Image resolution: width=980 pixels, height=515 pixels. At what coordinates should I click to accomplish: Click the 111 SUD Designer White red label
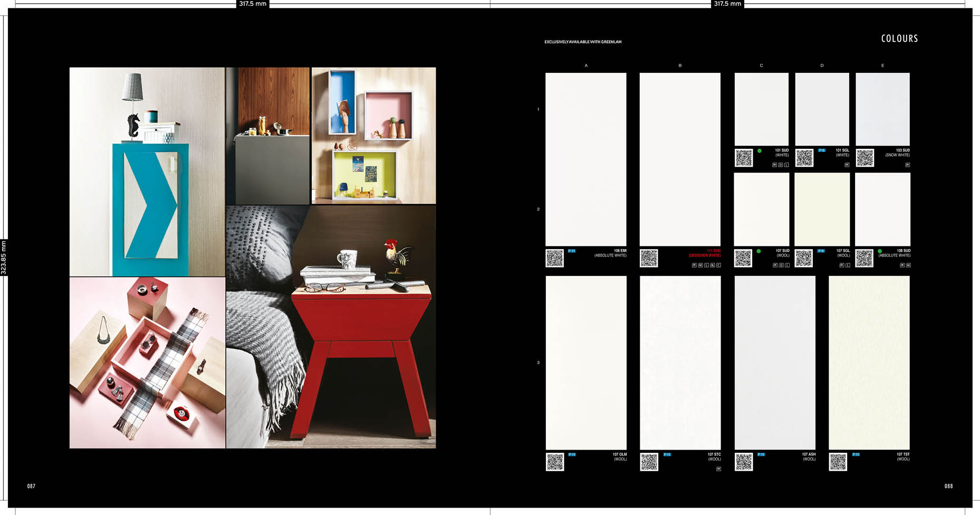tap(705, 253)
